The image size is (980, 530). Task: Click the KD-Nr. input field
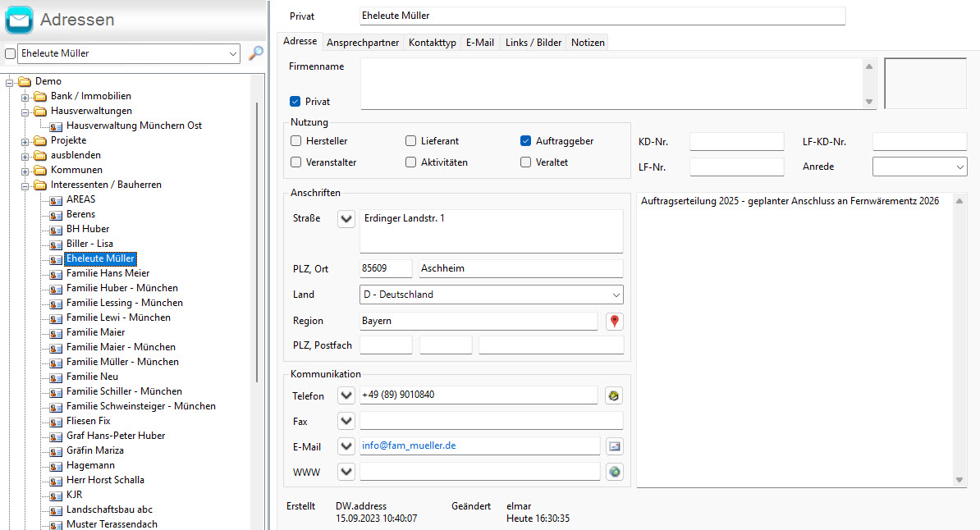[x=736, y=142]
